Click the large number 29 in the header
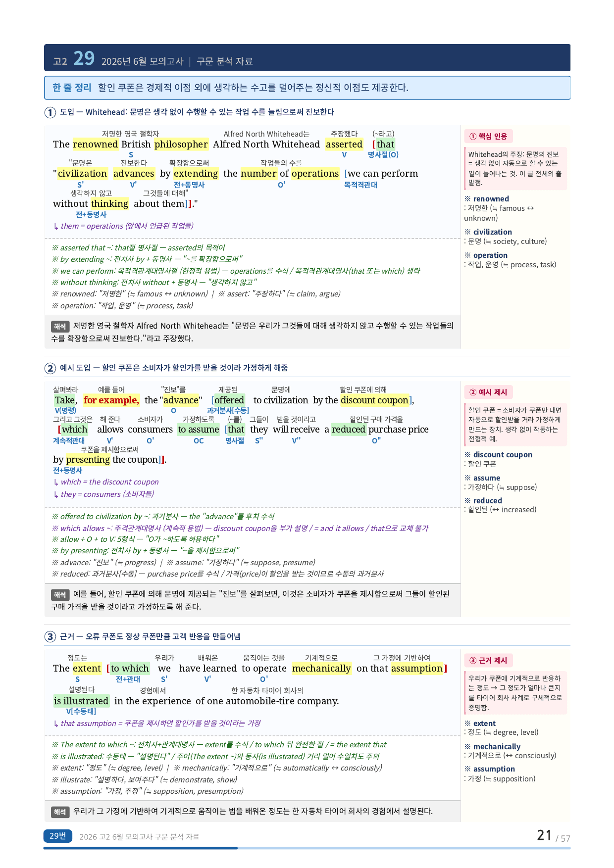This screenshot has width=614, height=868. pos(84,58)
